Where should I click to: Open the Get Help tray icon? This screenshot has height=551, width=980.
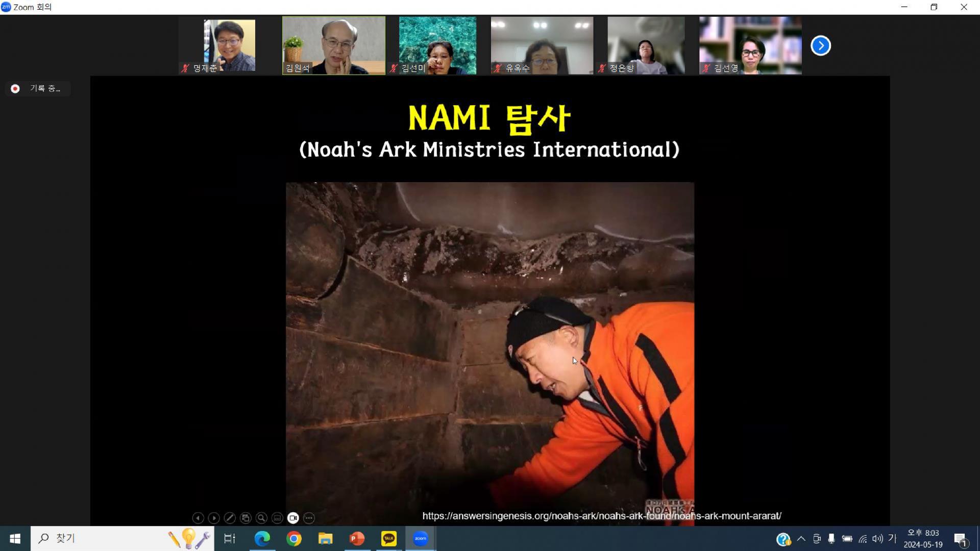[783, 539]
